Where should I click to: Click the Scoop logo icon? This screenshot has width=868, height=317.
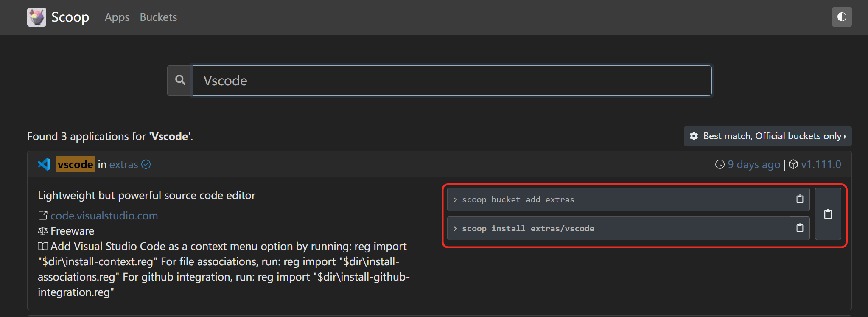(x=36, y=17)
